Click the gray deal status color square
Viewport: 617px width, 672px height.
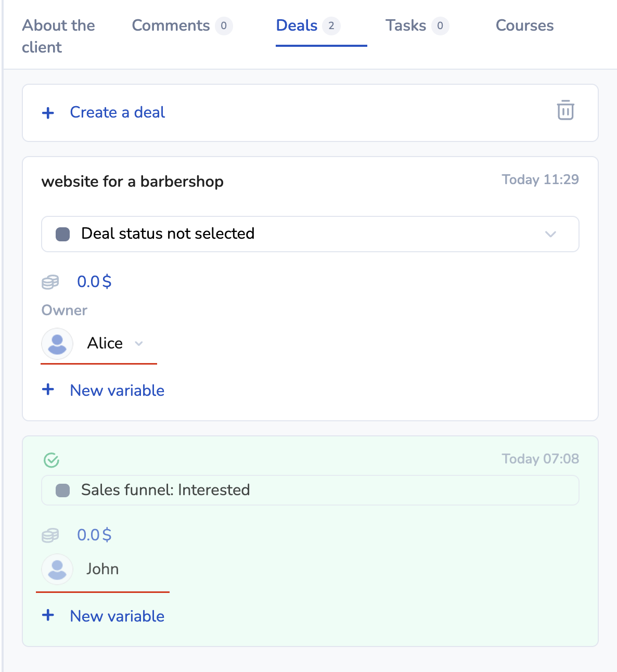(63, 234)
